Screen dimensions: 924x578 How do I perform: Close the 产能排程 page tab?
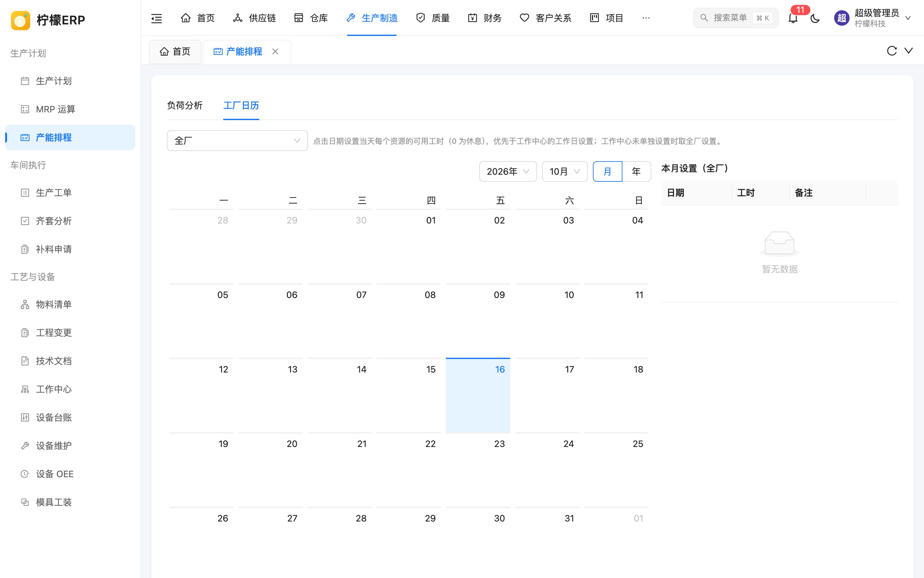click(x=275, y=51)
